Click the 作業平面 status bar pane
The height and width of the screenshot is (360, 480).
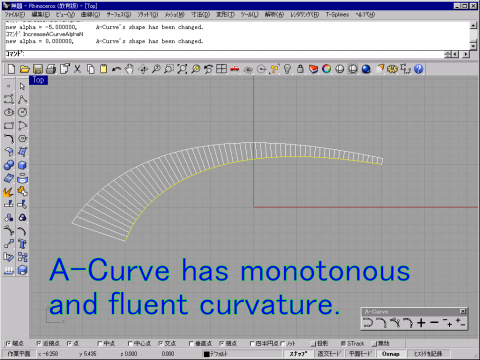19,354
